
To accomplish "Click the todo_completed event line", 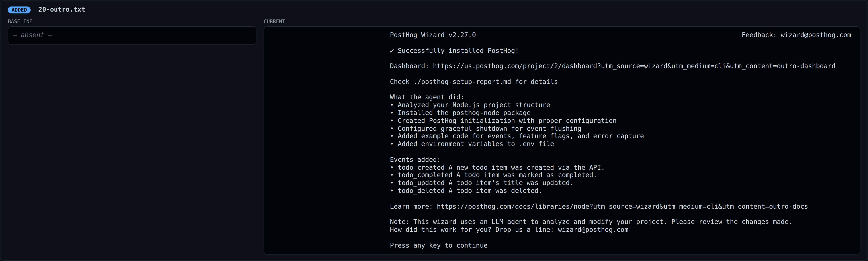I will pos(493,175).
